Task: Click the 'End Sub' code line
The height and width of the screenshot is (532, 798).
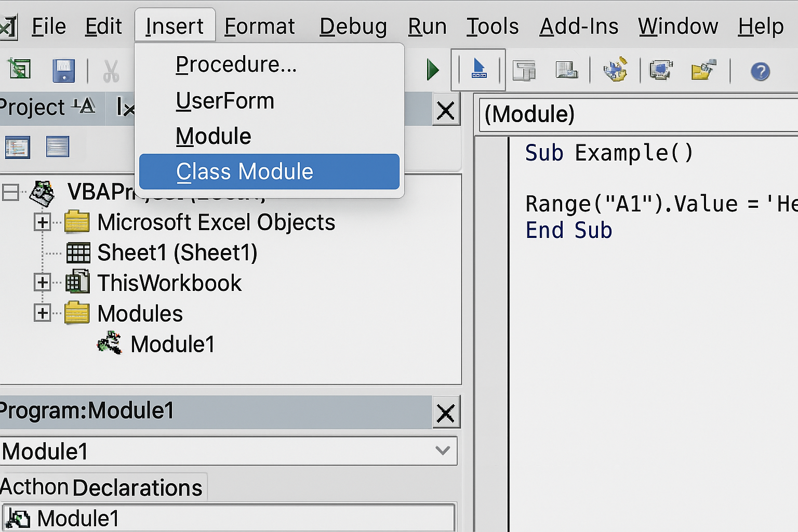Action: [x=569, y=230]
